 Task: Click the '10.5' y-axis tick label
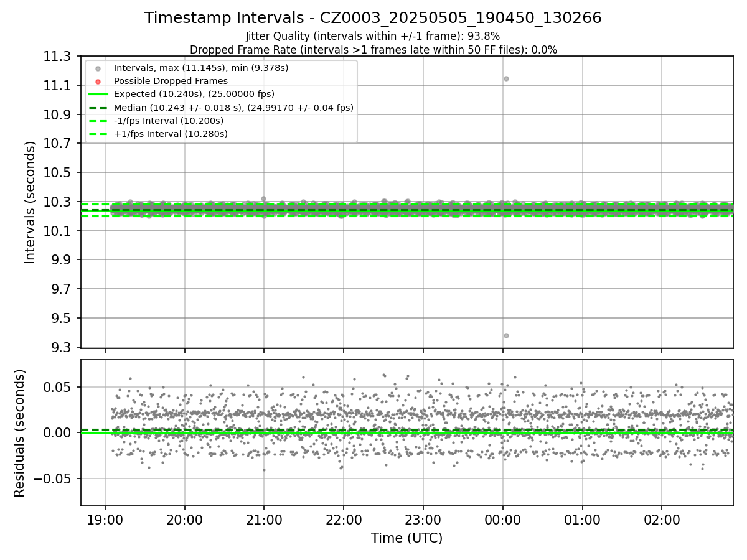tap(57, 173)
